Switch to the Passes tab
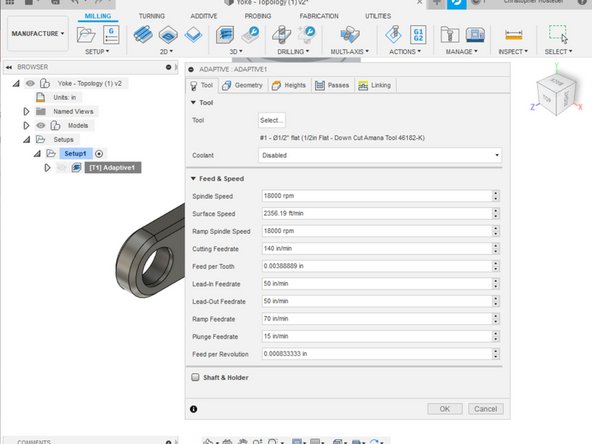592x444 pixels. tap(332, 85)
